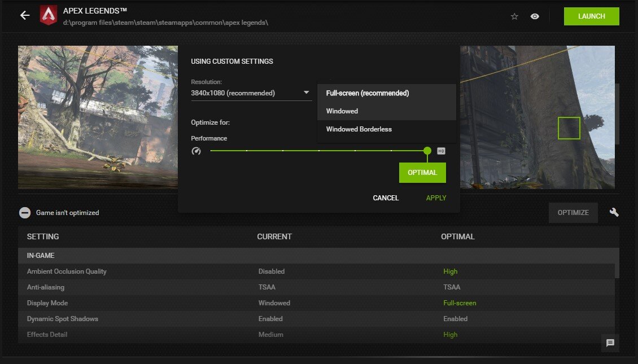Screen dimensions: 638x364
Task: Click the current Windowed value for Display Mode
Action: click(x=274, y=303)
